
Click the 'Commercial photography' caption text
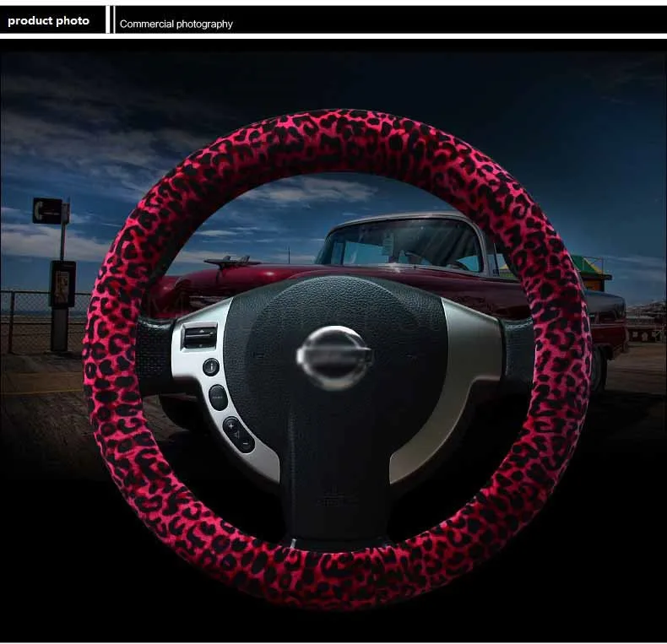[176, 24]
